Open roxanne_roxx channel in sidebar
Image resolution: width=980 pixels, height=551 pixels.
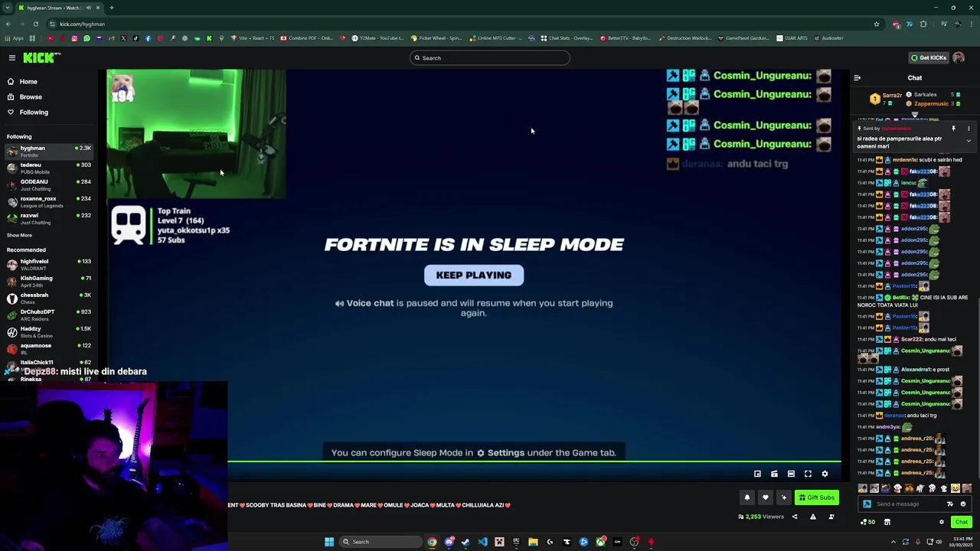coord(49,201)
